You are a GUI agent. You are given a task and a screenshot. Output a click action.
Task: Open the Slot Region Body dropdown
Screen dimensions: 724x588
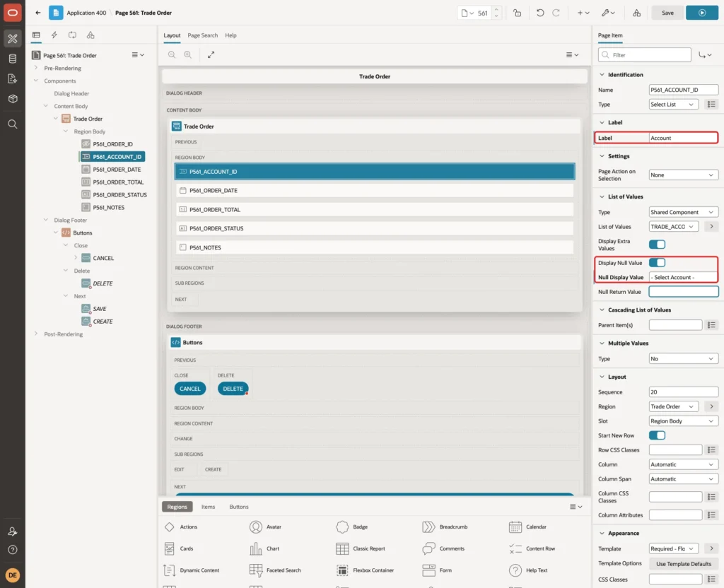click(684, 421)
